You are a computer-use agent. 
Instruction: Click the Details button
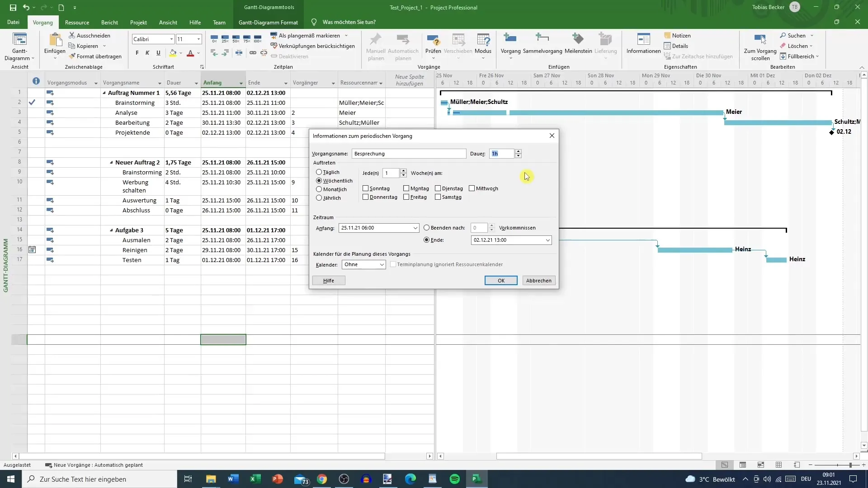(x=676, y=46)
